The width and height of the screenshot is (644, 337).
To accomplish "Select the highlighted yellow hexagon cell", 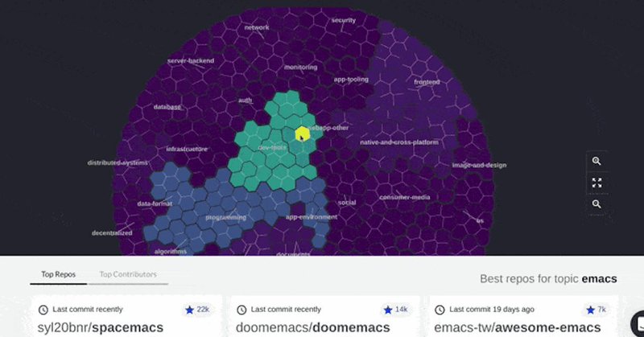I will 303,134.
